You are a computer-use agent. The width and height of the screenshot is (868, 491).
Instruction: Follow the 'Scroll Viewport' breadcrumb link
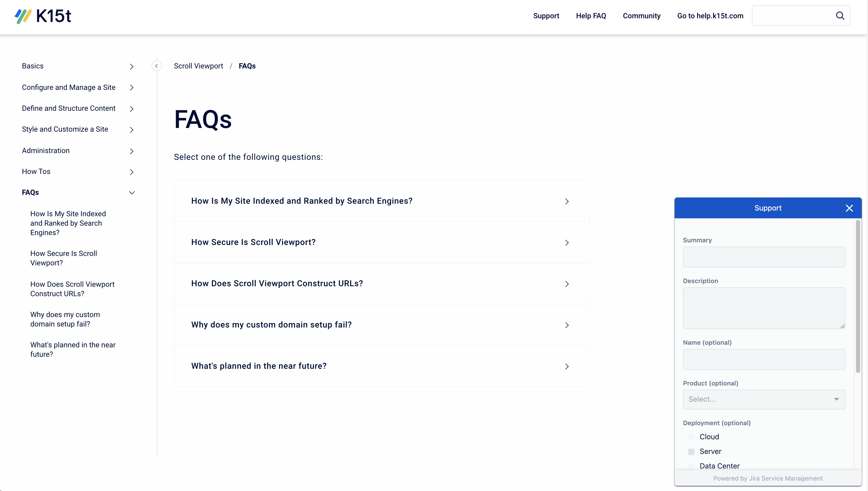coord(198,66)
